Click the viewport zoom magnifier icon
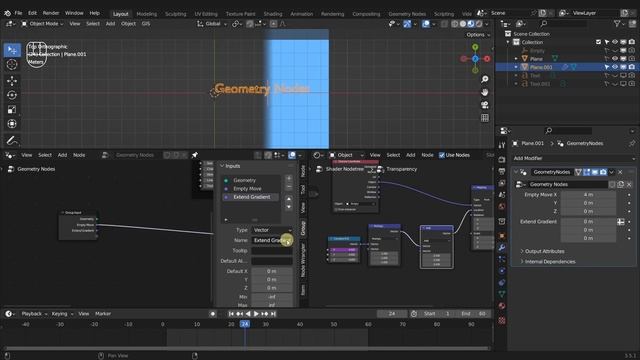Image resolution: width=640 pixels, height=360 pixels. tap(484, 79)
